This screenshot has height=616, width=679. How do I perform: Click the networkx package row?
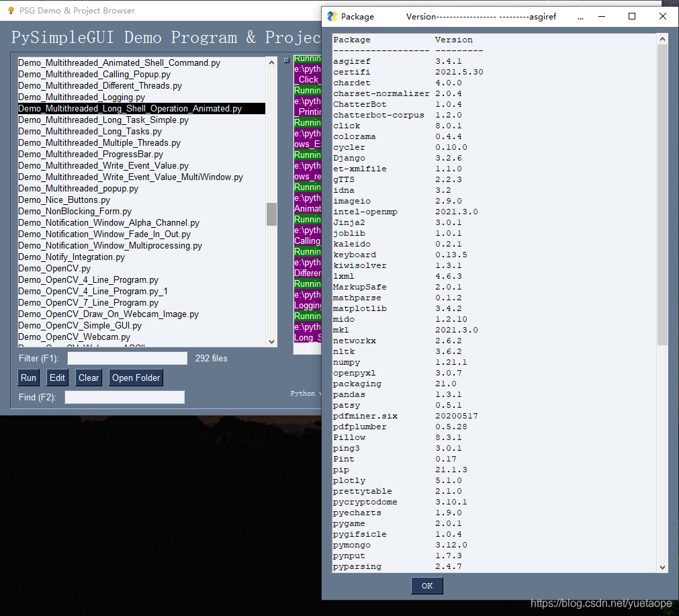397,341
